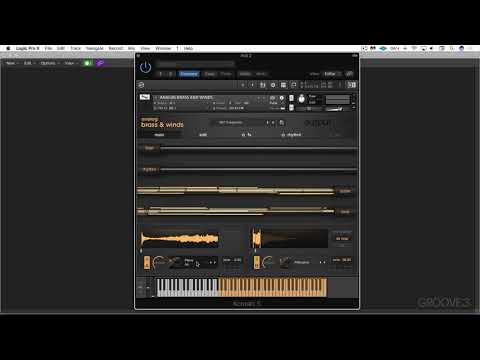This screenshot has height=360, width=480.
Task: Click the volume icon in menu bar
Action: [x=432, y=48]
